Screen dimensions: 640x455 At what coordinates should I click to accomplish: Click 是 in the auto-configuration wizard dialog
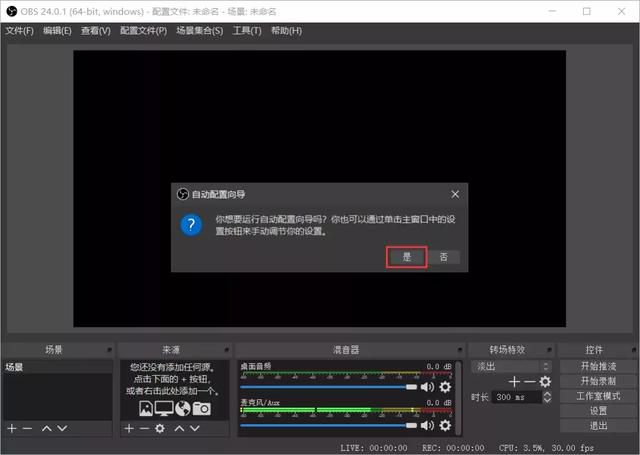point(407,257)
